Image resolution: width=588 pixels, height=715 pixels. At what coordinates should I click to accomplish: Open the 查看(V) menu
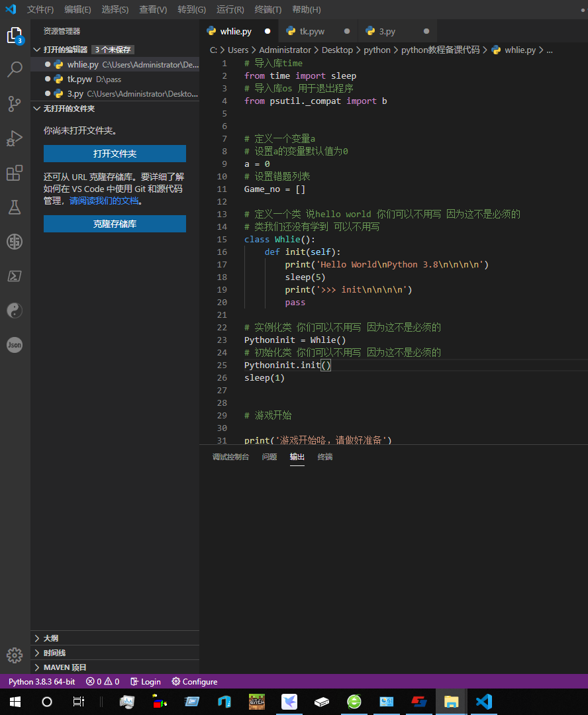click(x=153, y=9)
